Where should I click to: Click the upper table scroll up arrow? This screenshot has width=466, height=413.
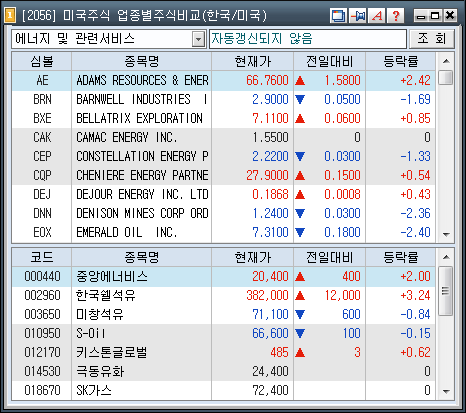(x=446, y=61)
